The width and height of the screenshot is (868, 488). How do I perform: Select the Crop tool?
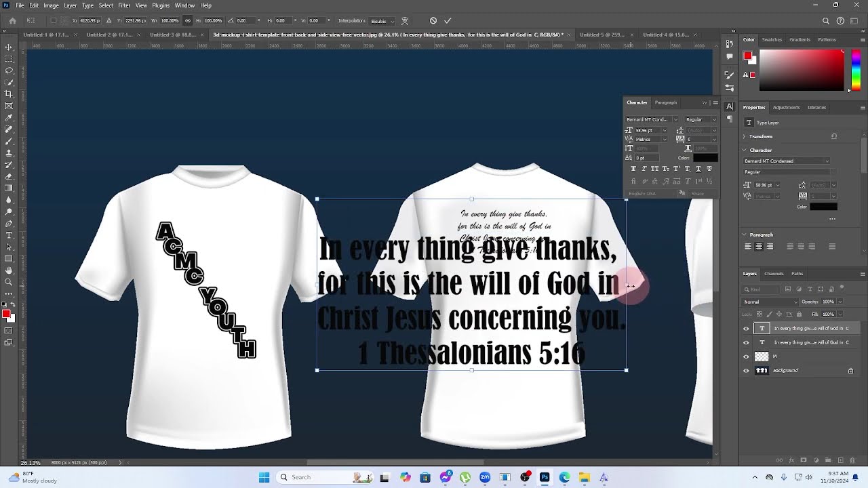click(9, 94)
